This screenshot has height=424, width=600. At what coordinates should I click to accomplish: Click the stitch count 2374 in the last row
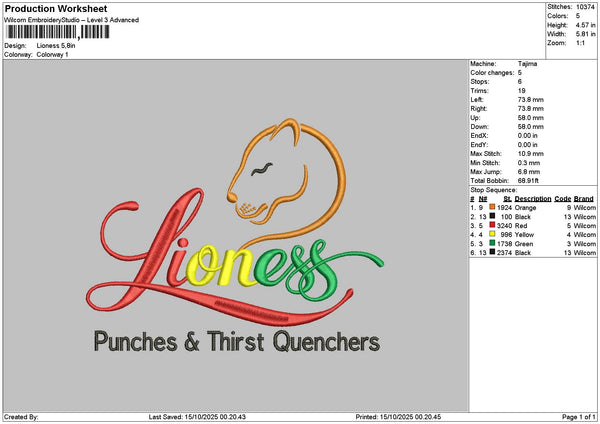coord(504,253)
